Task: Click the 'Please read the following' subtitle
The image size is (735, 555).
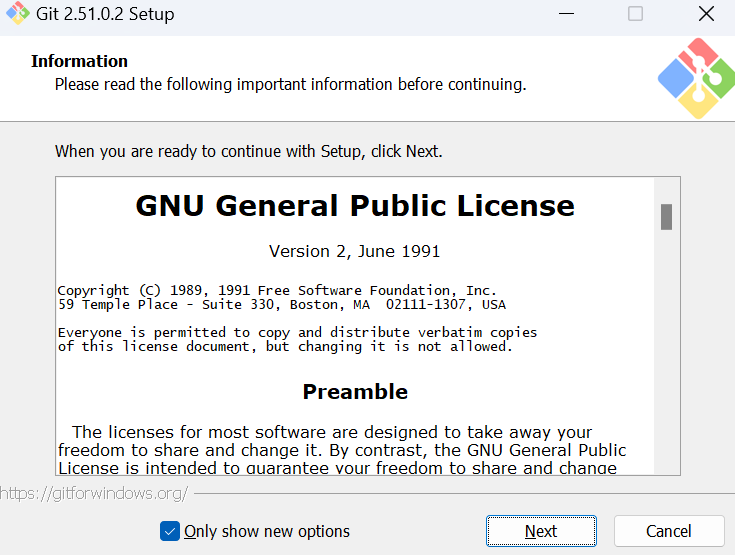Action: coord(291,84)
